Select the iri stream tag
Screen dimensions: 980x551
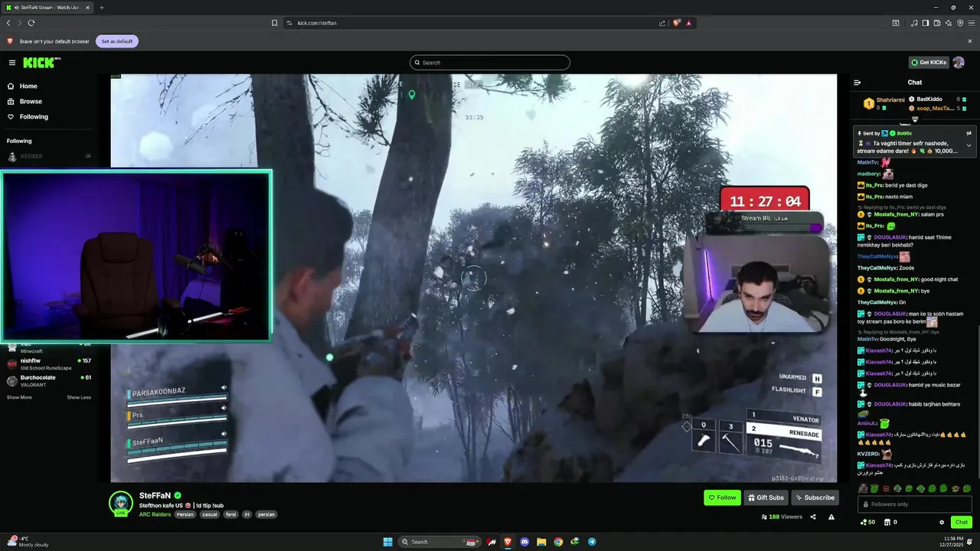click(x=247, y=514)
